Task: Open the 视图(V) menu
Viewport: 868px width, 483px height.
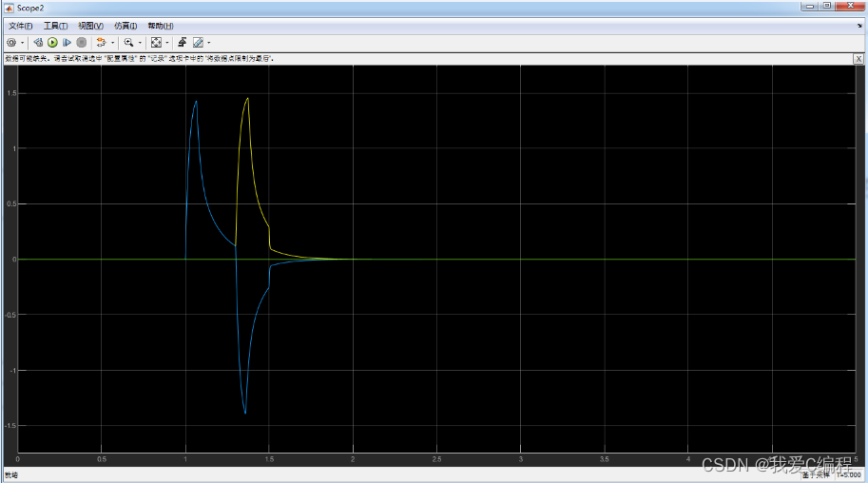Action: click(90, 26)
